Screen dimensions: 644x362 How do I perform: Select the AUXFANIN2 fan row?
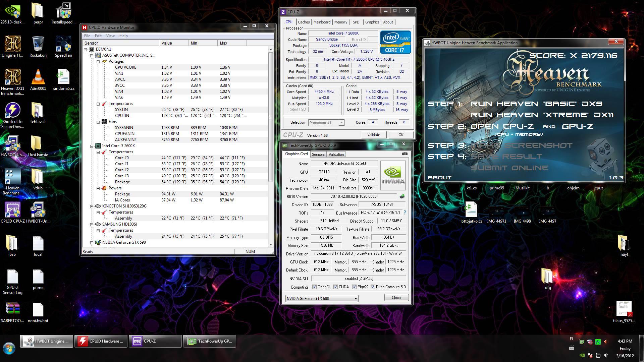pyautogui.click(x=174, y=140)
